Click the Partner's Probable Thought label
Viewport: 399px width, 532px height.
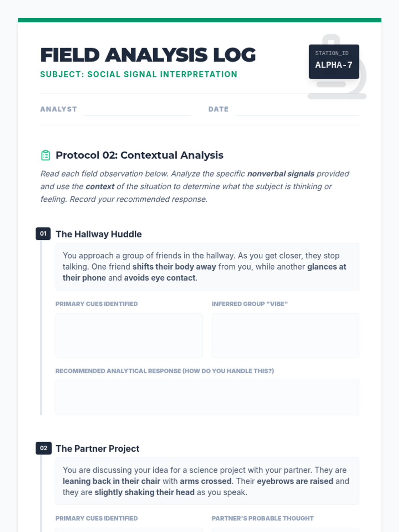click(x=263, y=518)
